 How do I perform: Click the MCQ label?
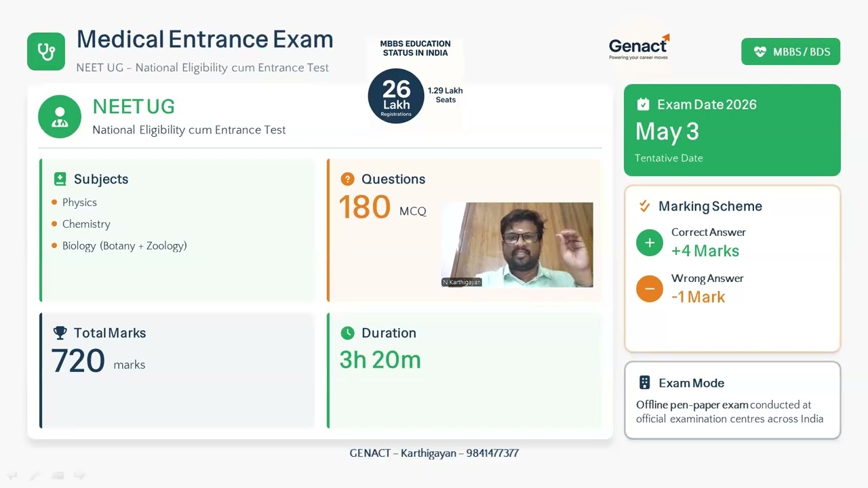tap(413, 211)
